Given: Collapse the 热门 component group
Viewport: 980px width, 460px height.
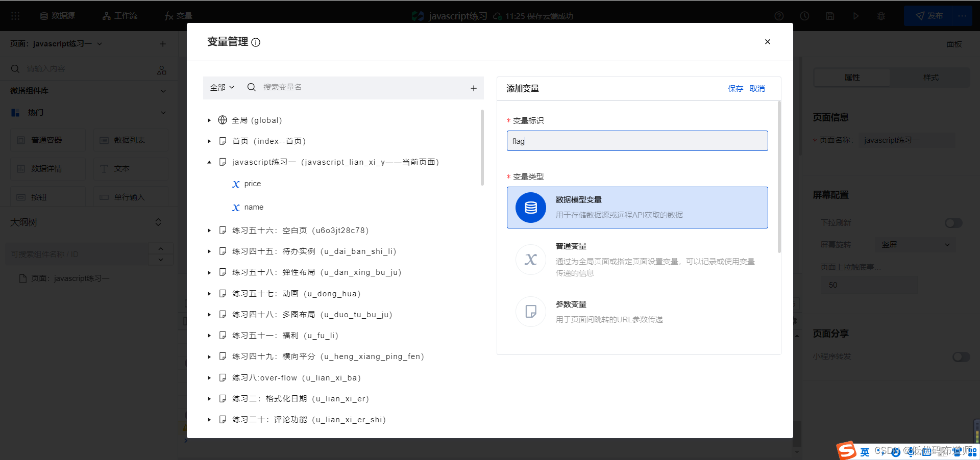Looking at the screenshot, I should (163, 113).
